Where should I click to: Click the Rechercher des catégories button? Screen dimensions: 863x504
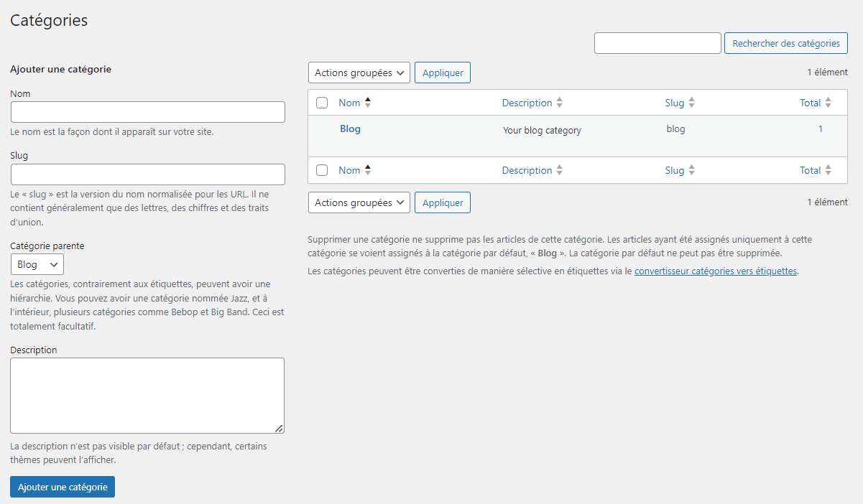[x=786, y=43]
